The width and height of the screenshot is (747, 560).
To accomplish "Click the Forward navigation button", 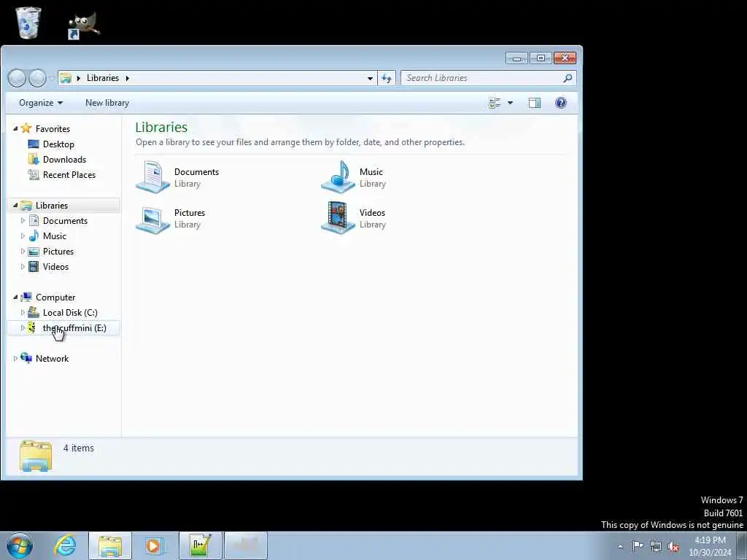I will pyautogui.click(x=37, y=78).
